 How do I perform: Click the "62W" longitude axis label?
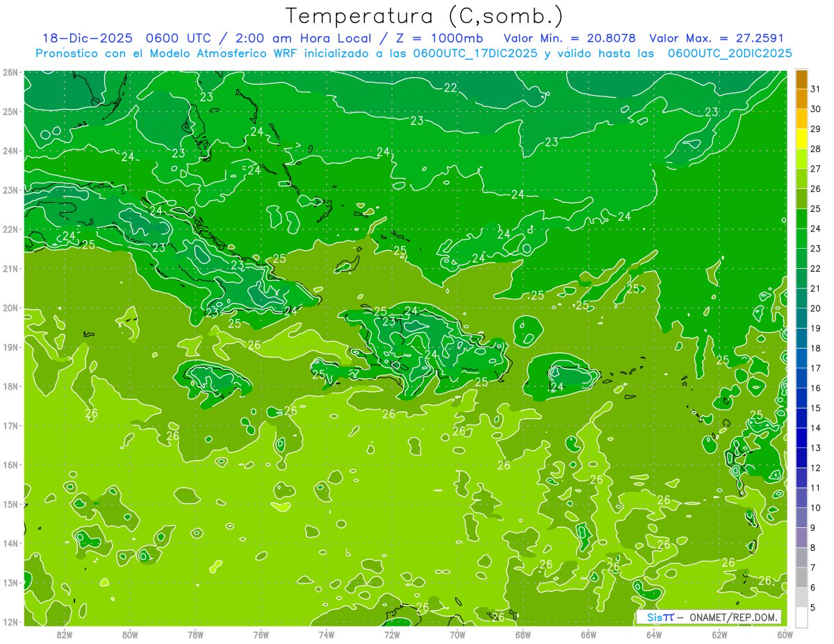tap(719, 634)
